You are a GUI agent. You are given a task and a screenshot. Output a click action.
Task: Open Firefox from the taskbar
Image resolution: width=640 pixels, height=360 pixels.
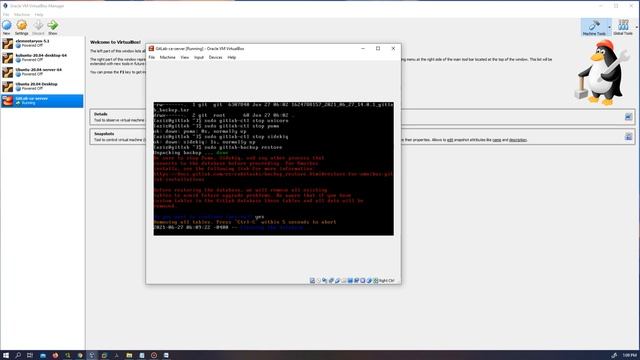[55, 356]
